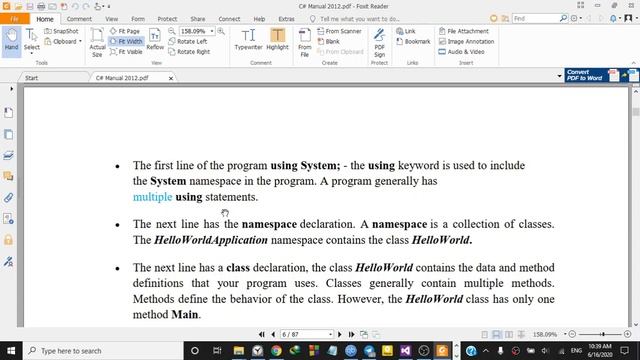Select the Hand tool
The image size is (640, 360).
[x=11, y=41]
